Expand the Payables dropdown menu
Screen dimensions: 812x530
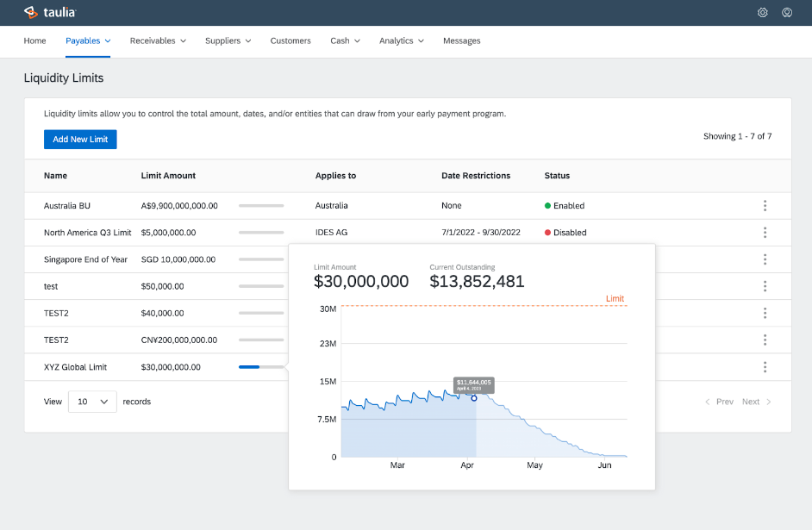point(88,41)
